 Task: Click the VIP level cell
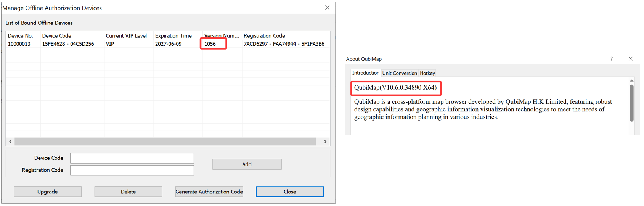(x=110, y=44)
